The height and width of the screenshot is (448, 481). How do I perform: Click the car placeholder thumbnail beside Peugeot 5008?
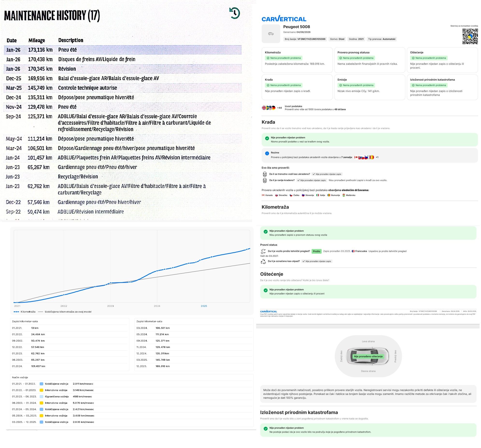pyautogui.click(x=271, y=34)
